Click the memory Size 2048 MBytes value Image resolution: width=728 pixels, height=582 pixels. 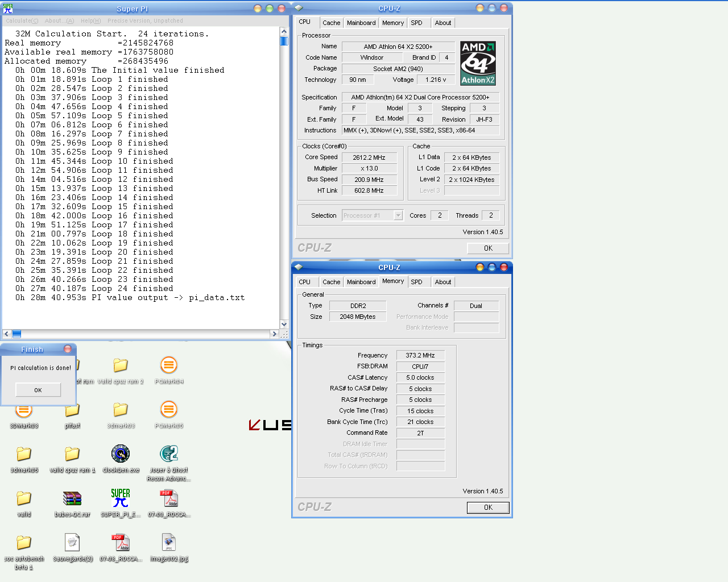coord(358,317)
